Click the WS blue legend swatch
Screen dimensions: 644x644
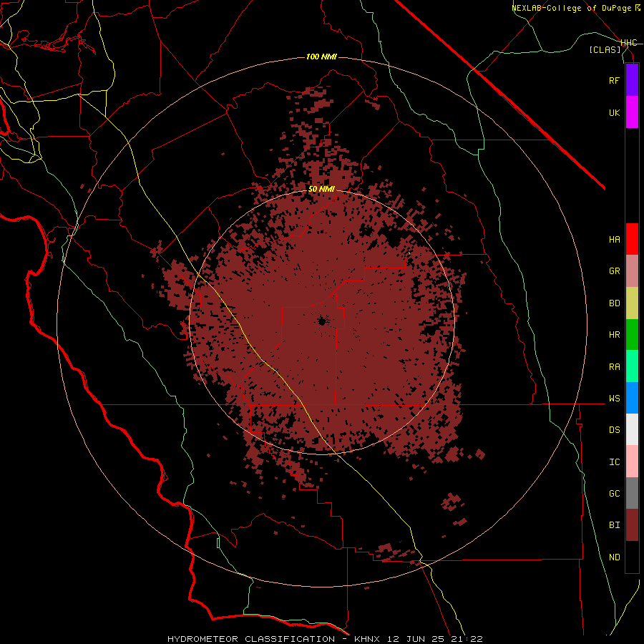[632, 398]
